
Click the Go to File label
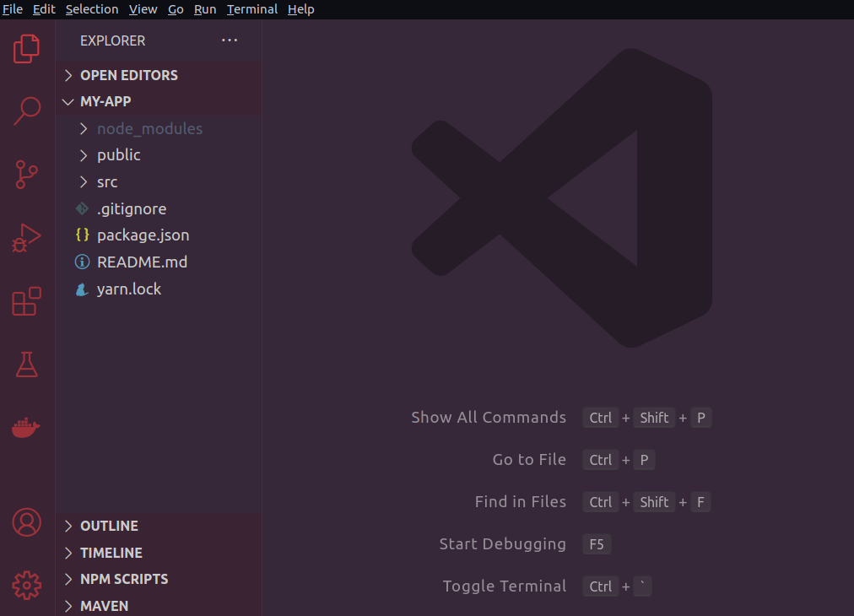coord(529,460)
